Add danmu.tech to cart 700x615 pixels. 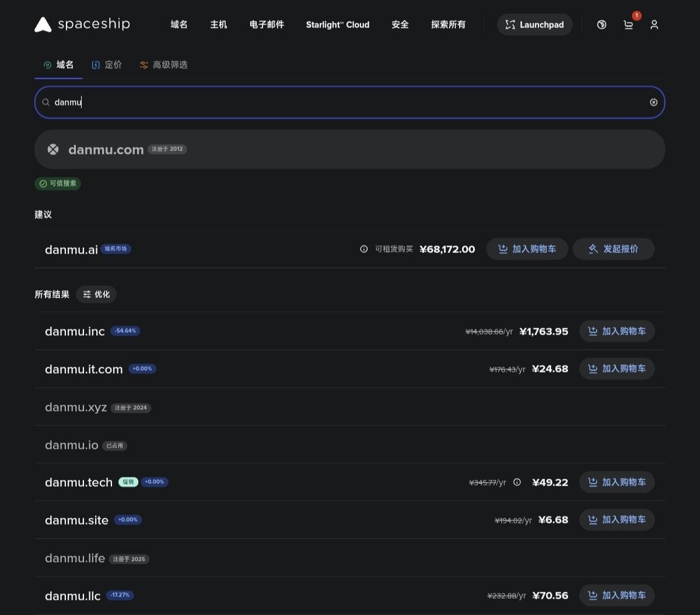click(617, 482)
